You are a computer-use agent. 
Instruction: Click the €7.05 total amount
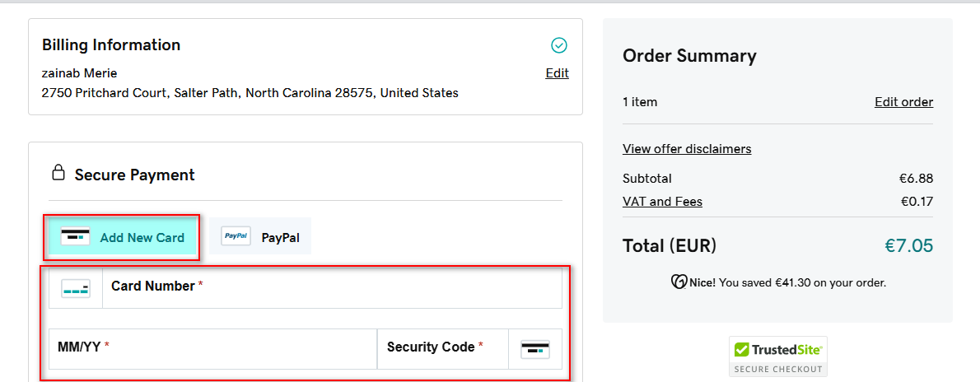908,245
